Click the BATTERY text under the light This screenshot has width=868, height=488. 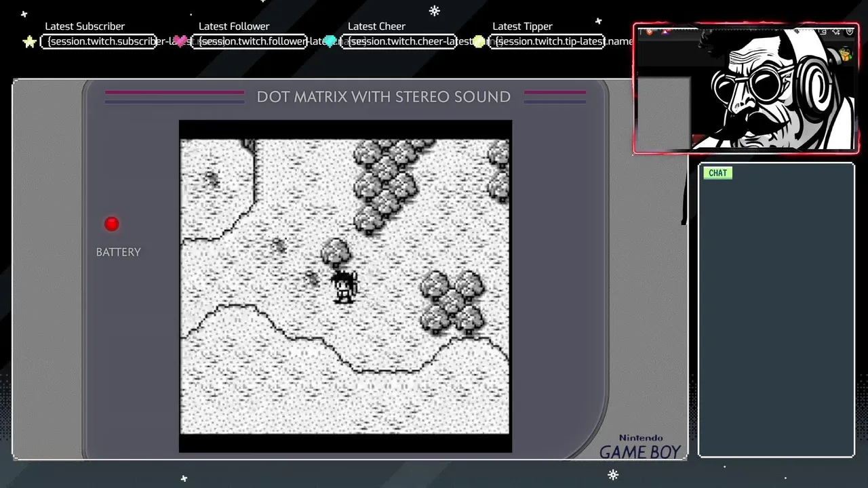pos(119,252)
